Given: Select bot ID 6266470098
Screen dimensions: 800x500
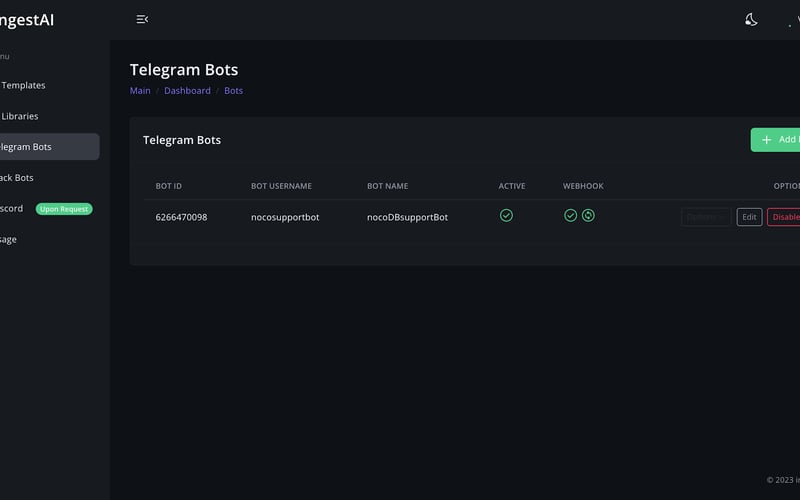Looking at the screenshot, I should (181, 217).
